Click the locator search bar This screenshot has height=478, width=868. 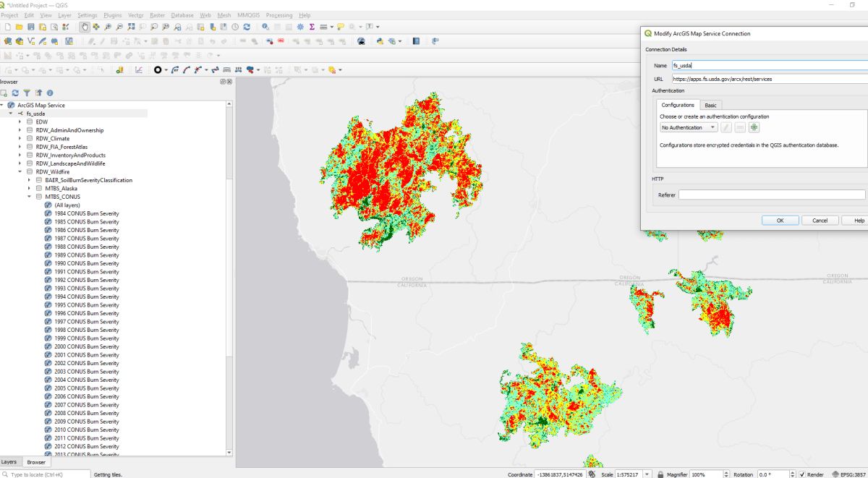(45, 474)
